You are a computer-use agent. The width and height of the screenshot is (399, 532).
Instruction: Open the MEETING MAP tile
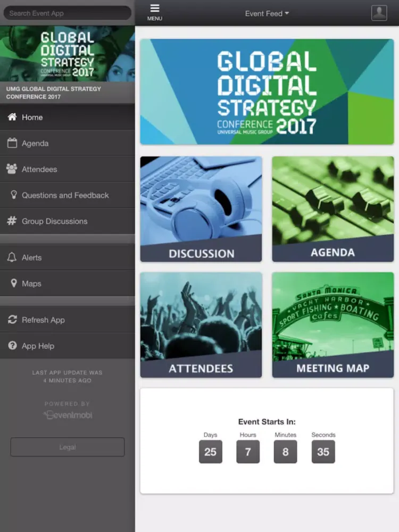pos(333,325)
